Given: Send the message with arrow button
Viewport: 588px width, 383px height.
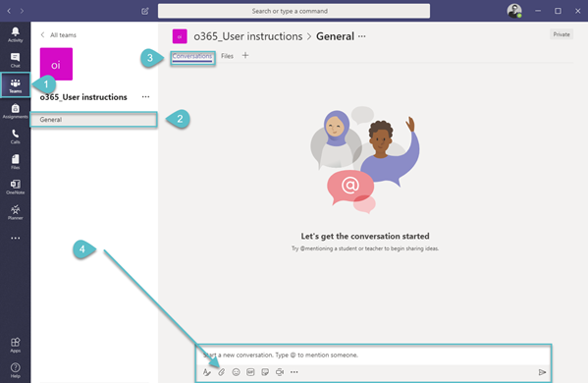Looking at the screenshot, I should [542, 372].
